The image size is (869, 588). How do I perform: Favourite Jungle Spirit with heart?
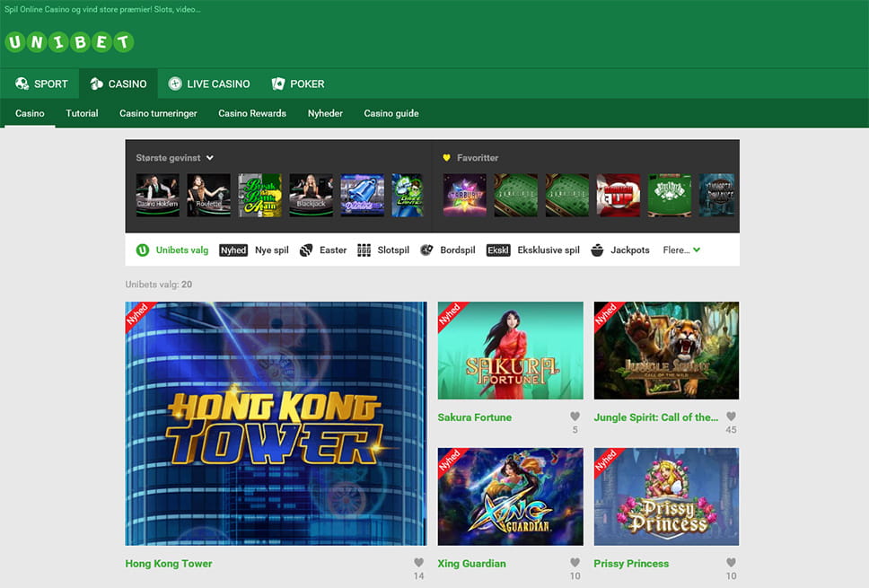click(x=731, y=417)
